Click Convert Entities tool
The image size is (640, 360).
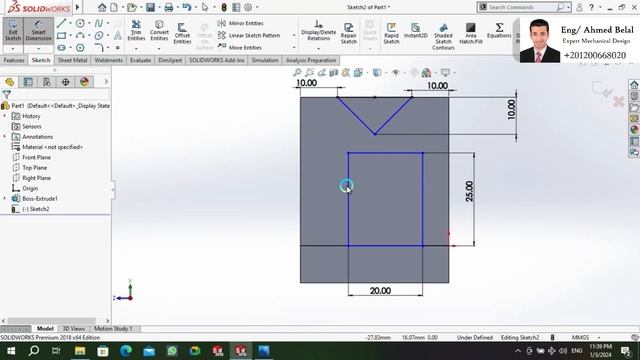(x=159, y=31)
